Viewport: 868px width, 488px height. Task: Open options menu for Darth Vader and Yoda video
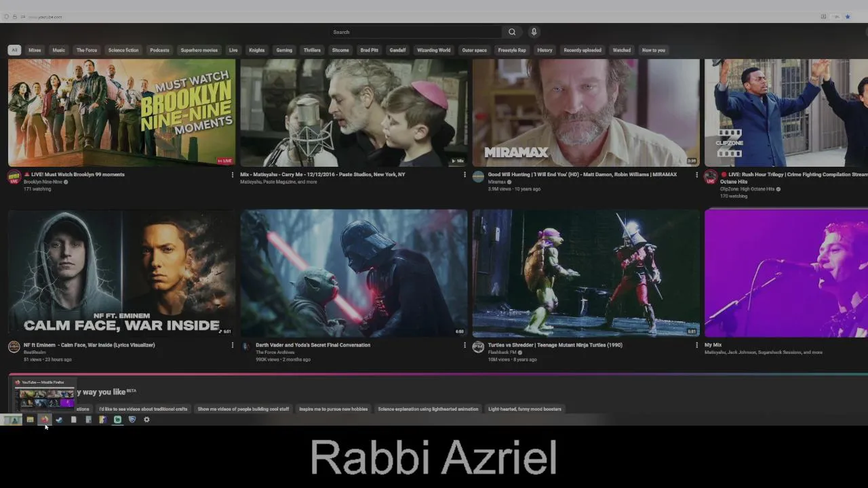point(465,345)
